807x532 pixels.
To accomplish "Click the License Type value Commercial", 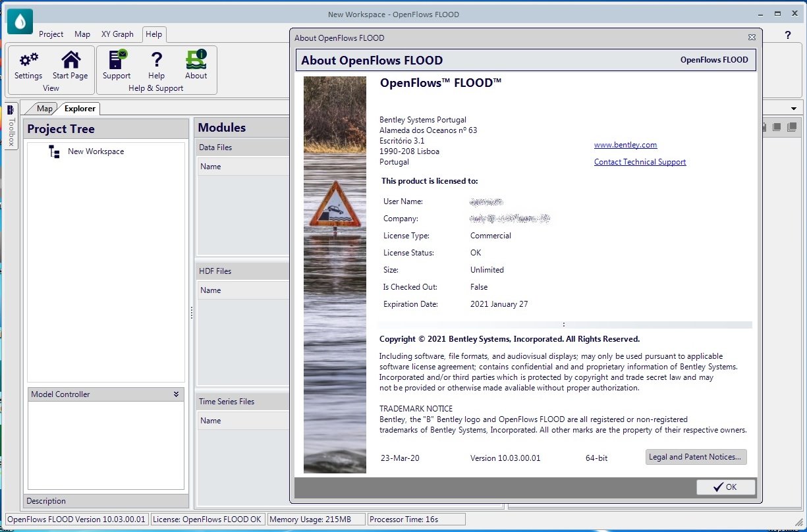I will (491, 236).
